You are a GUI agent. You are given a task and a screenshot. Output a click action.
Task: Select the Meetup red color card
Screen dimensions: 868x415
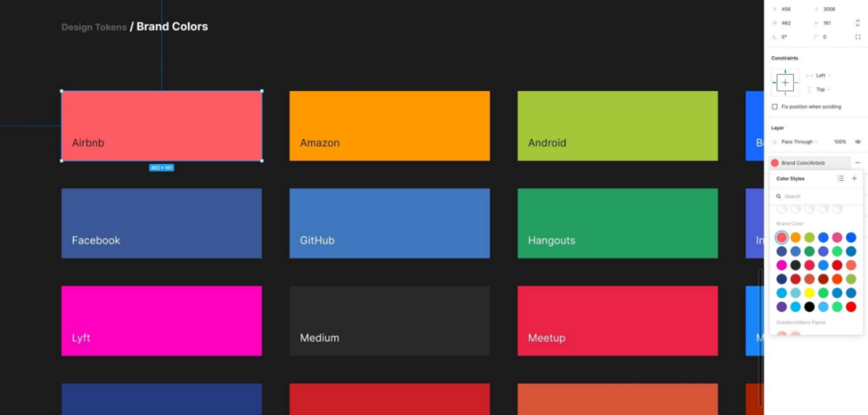coord(618,321)
